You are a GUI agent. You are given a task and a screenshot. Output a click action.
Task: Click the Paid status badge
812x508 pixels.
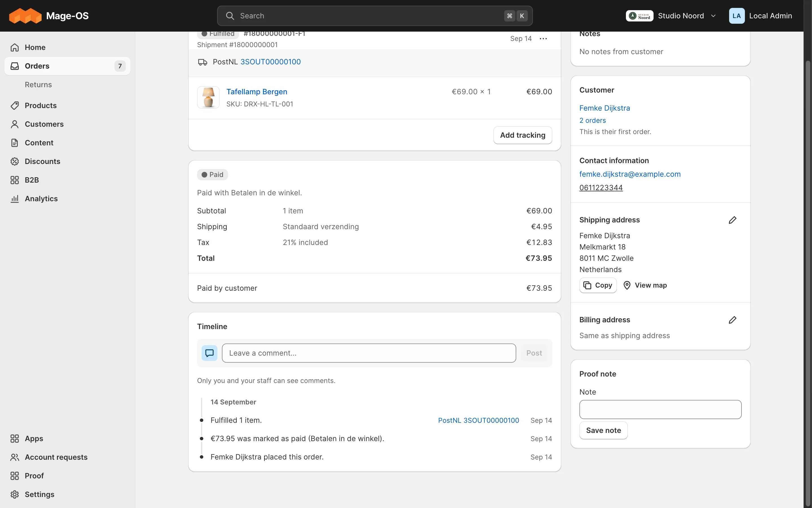pos(212,175)
